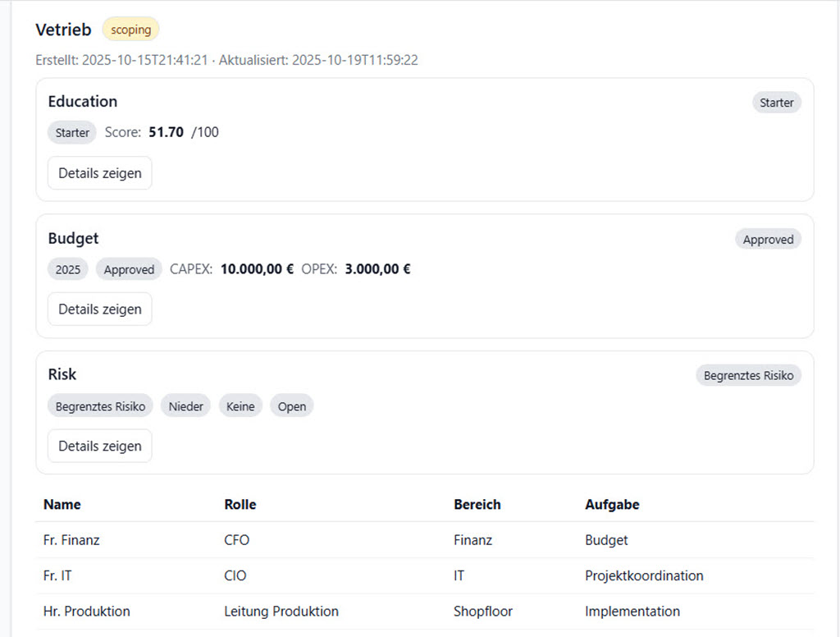Open Details zeigen in the Budget card
This screenshot has height=637, width=840.
99,309
